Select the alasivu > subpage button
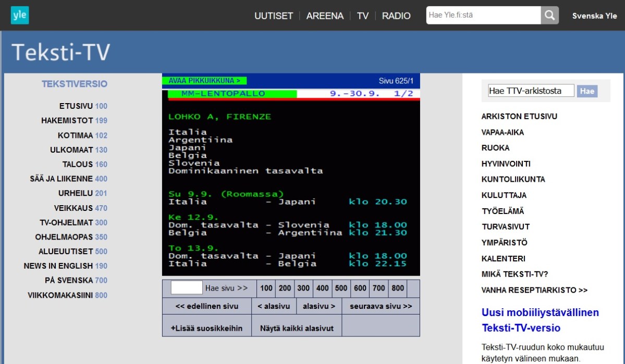The height and width of the screenshot is (364, 625). [x=319, y=306]
